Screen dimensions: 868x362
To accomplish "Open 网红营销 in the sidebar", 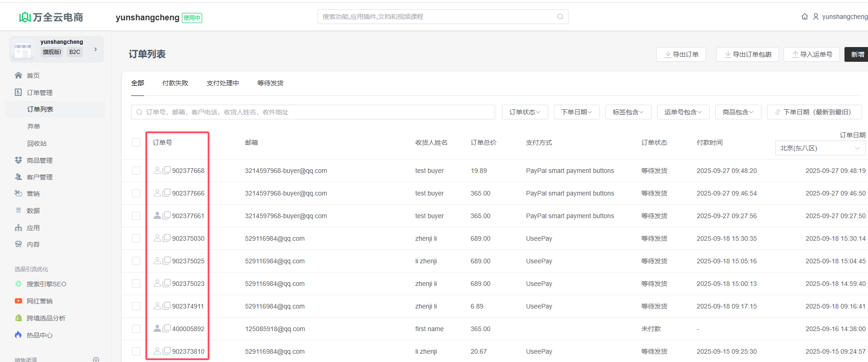I will click(x=39, y=301).
